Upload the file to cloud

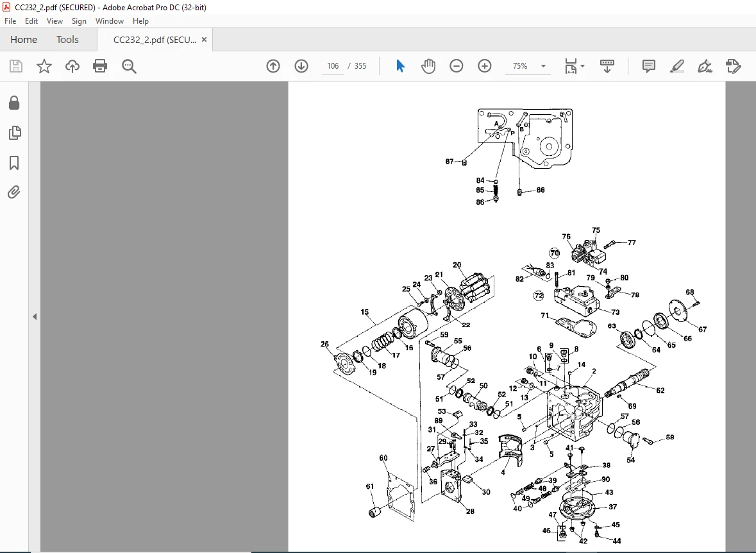tap(72, 66)
